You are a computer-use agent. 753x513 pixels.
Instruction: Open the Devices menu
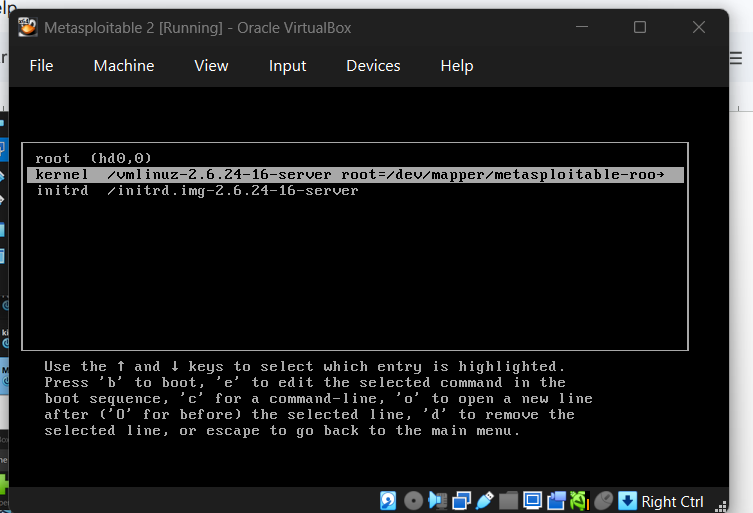point(373,66)
